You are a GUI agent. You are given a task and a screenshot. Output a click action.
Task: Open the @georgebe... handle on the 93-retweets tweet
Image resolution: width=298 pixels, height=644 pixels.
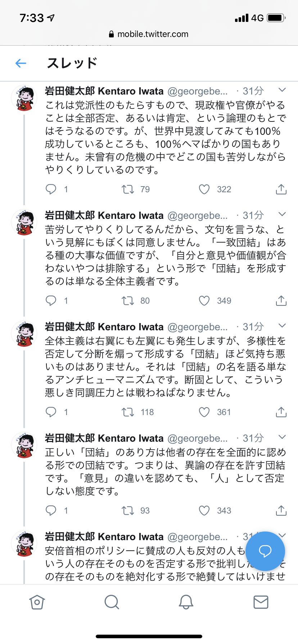pyautogui.click(x=198, y=438)
